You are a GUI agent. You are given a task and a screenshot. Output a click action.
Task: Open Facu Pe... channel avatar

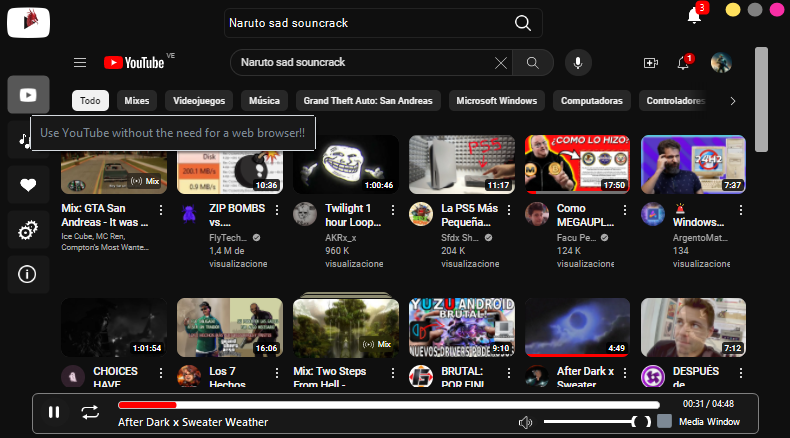tap(537, 214)
